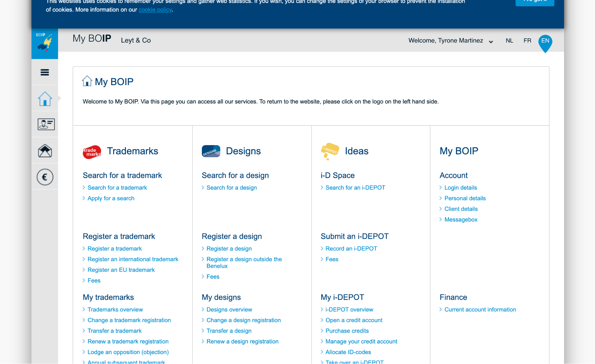The height and width of the screenshot is (364, 595).
Task: Click the red trademarks logo icon
Action: [x=92, y=152]
